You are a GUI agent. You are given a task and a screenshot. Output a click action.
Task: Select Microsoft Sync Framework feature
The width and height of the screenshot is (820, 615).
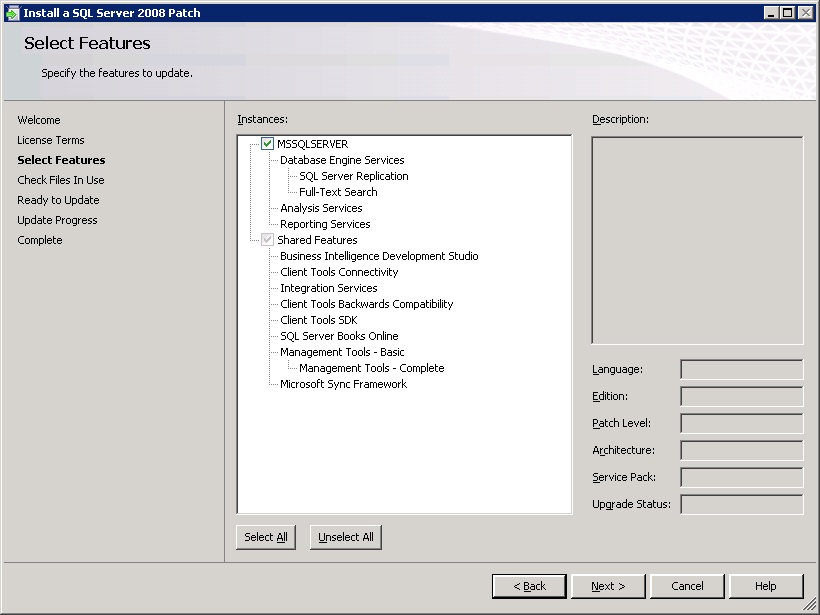point(343,384)
